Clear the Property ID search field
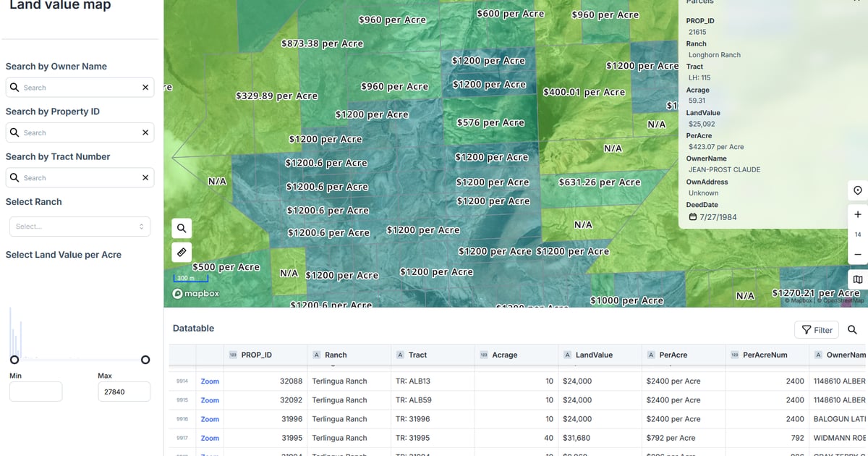The height and width of the screenshot is (456, 868). [x=145, y=132]
